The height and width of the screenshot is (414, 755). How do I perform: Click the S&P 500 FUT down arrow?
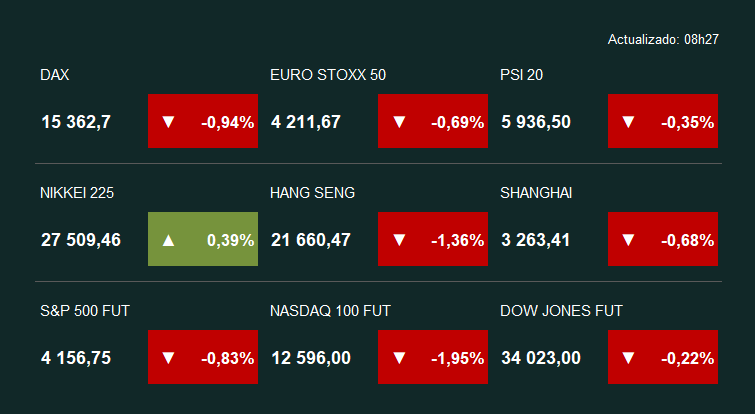click(168, 358)
